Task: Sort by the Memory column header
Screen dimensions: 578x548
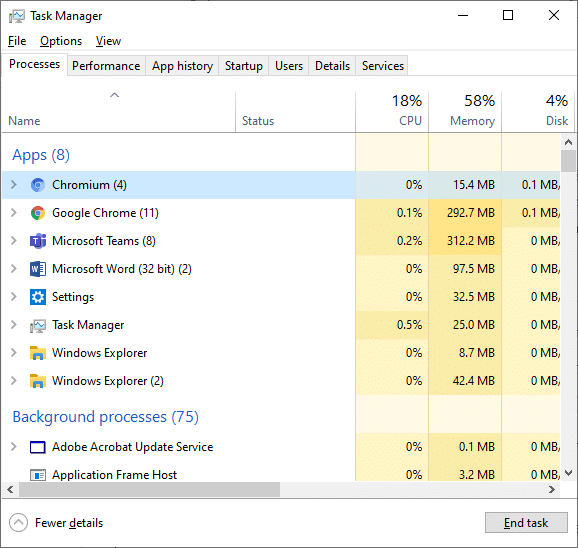Action: point(465,111)
